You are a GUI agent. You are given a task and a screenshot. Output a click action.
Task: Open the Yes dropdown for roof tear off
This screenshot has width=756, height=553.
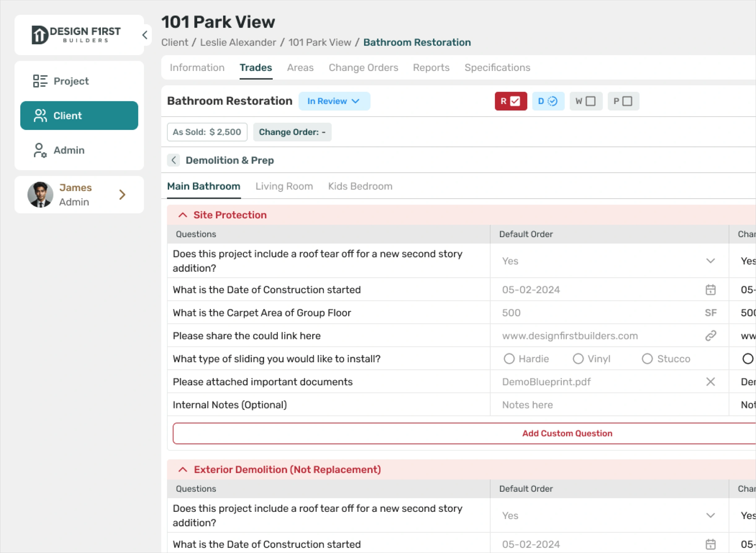pos(608,261)
